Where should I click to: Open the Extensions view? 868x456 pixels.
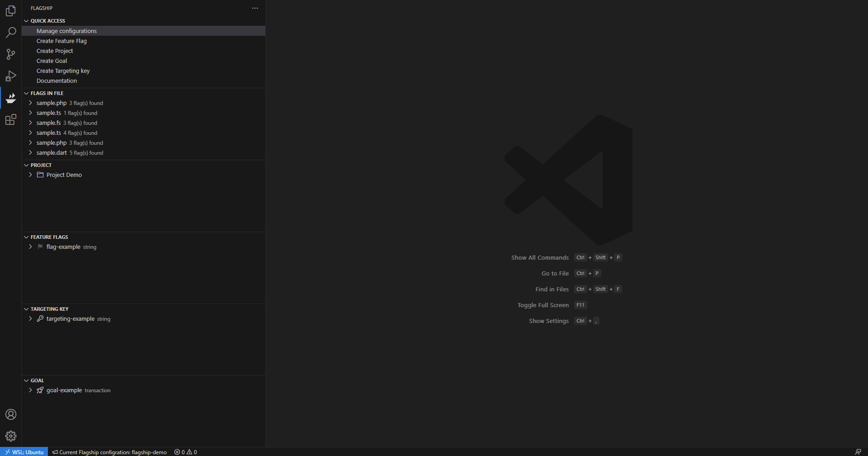(11, 119)
